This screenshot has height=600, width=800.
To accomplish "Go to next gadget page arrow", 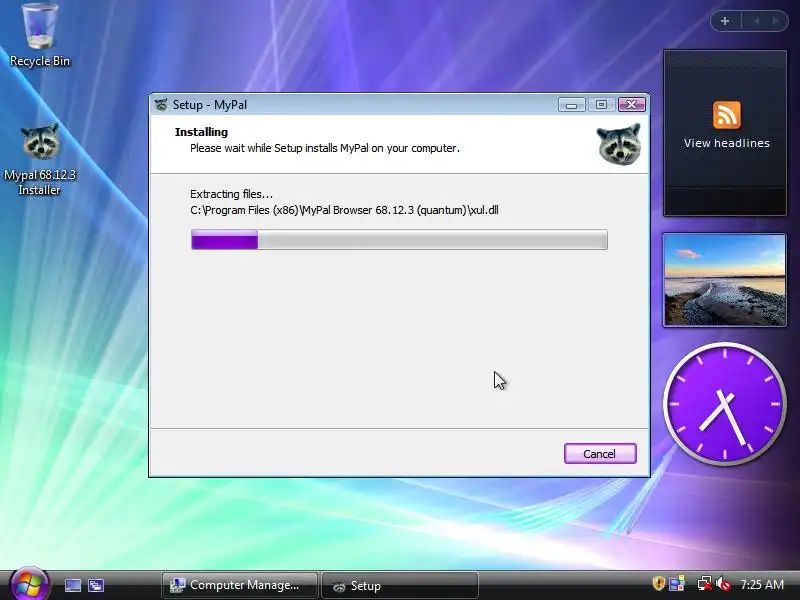I will tap(776, 21).
